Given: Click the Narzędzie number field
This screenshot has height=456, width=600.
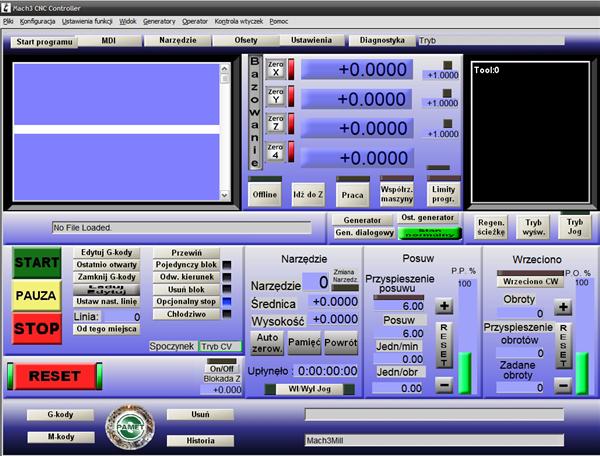Looking at the screenshot, I should [315, 282].
